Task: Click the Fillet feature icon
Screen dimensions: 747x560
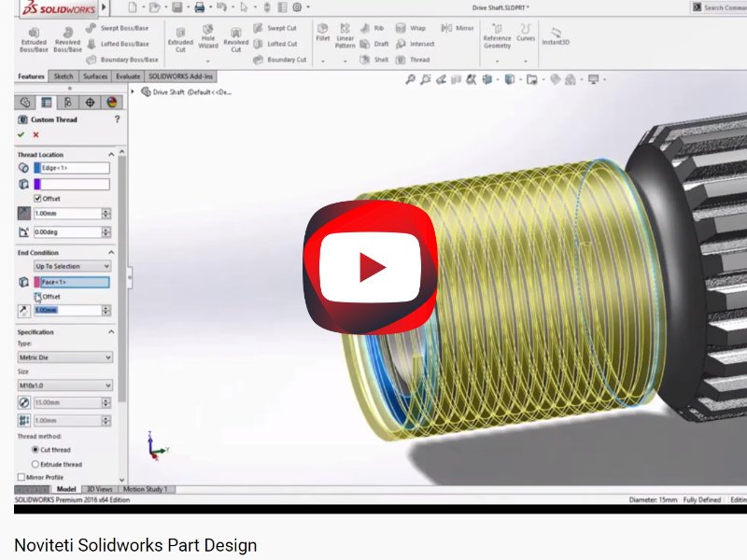Action: (322, 34)
